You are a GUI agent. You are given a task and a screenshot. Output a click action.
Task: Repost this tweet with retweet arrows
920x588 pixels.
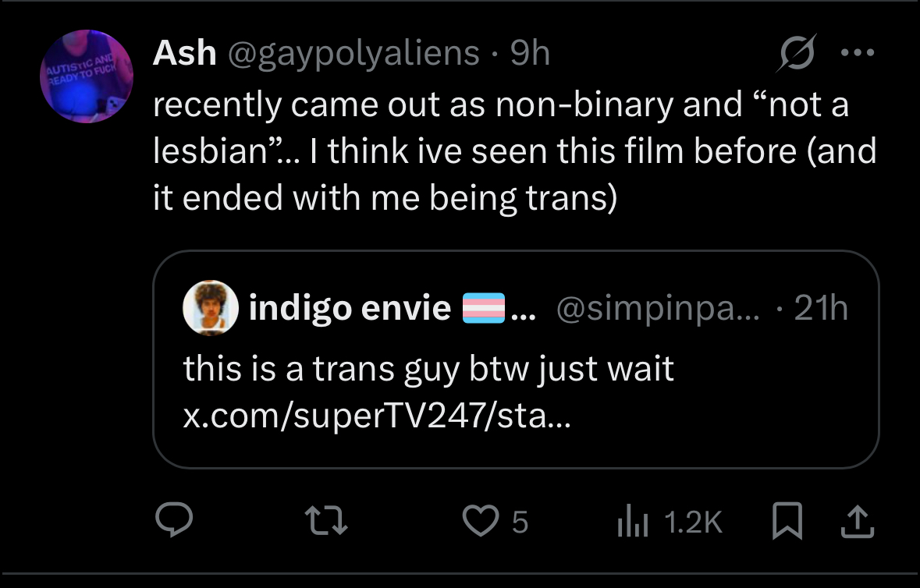pyautogui.click(x=327, y=521)
